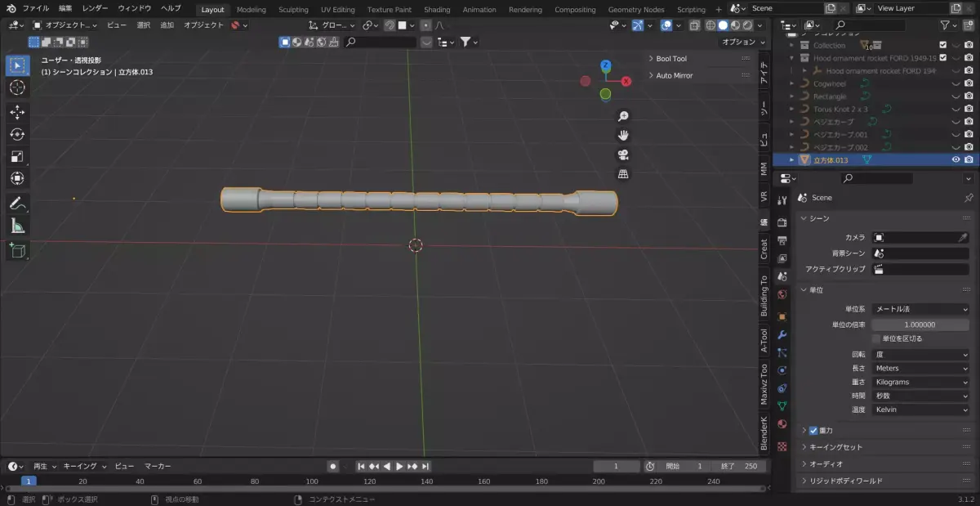The height and width of the screenshot is (506, 980).
Task: Click the 追加 menu in viewport header
Action: coord(167,25)
